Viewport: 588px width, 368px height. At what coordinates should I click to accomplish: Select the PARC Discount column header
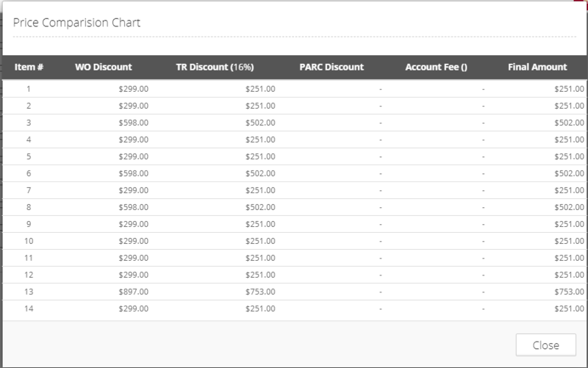(x=331, y=67)
